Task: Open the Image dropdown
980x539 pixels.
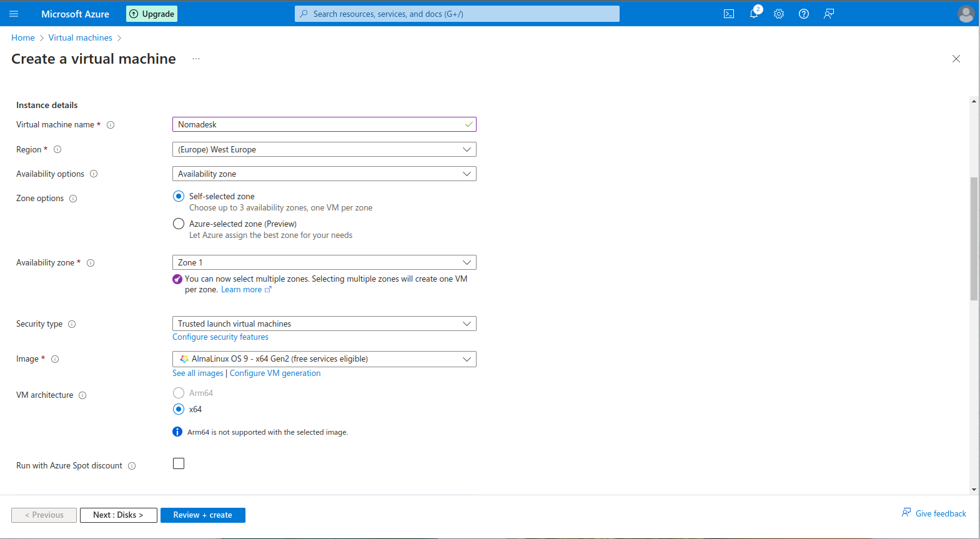Action: tap(324, 359)
